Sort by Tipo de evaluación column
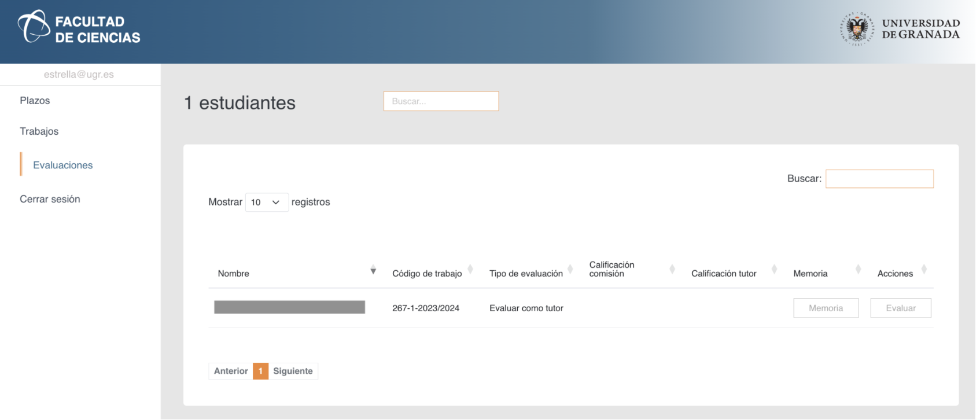 (570, 270)
